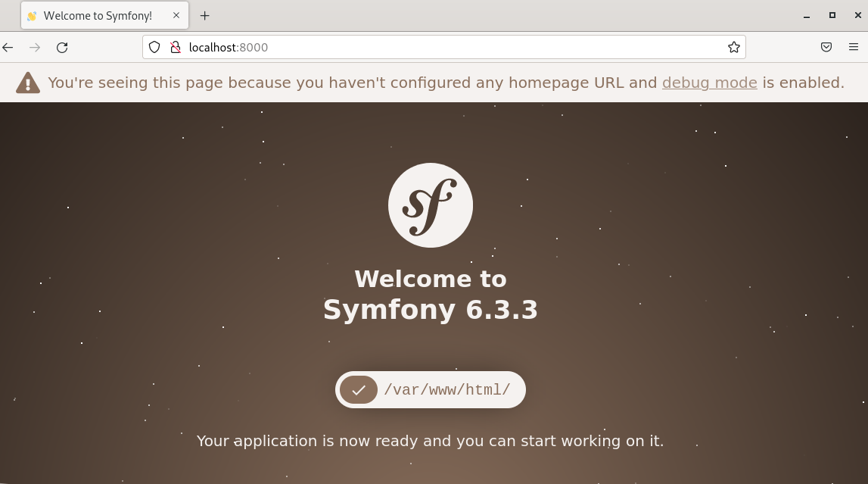Open the tracking protection shield icon
The image size is (868, 484).
click(154, 48)
